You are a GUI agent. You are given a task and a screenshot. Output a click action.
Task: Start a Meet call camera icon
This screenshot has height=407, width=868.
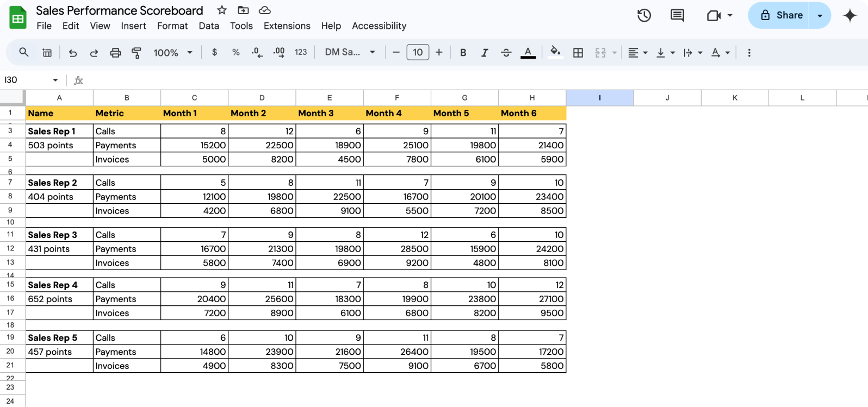714,15
